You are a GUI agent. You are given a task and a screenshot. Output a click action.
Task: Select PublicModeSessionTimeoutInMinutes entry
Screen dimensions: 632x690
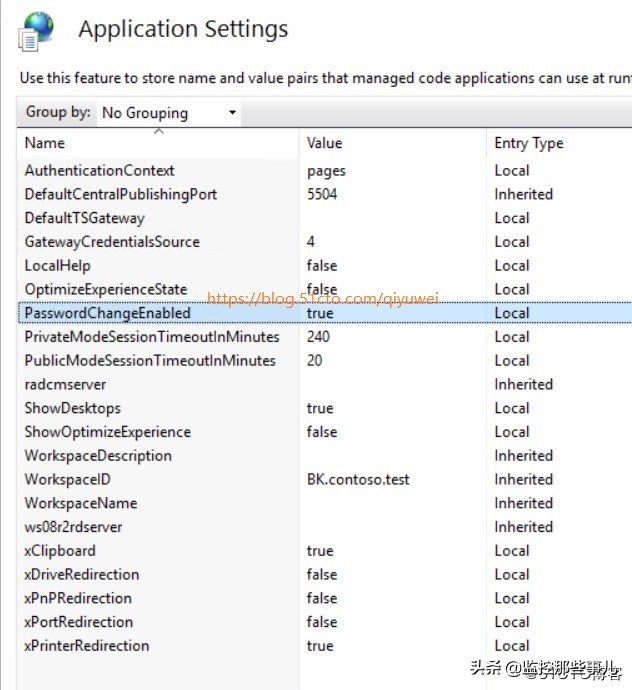[x=325, y=361]
